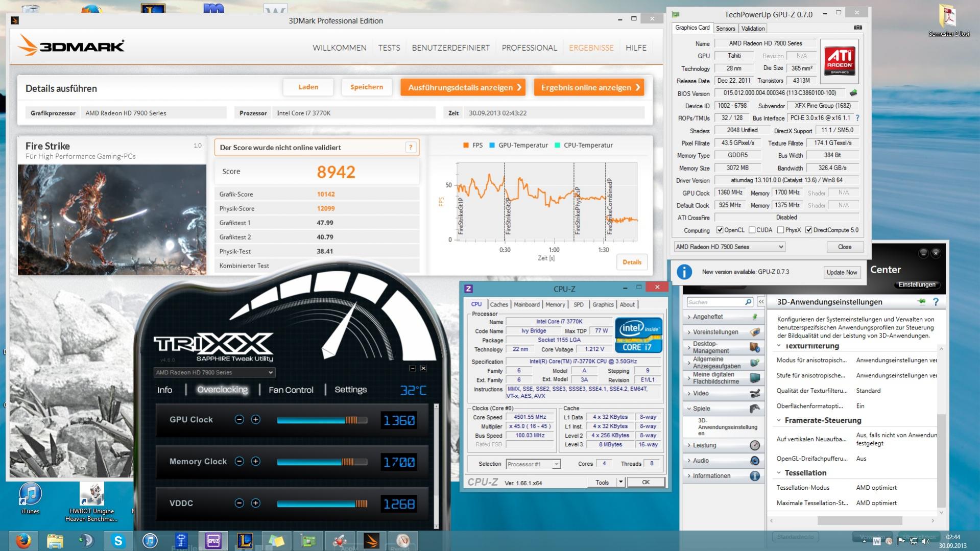
Task: Expand the Informationen section in Catalyst sidebar
Action: [x=723, y=476]
